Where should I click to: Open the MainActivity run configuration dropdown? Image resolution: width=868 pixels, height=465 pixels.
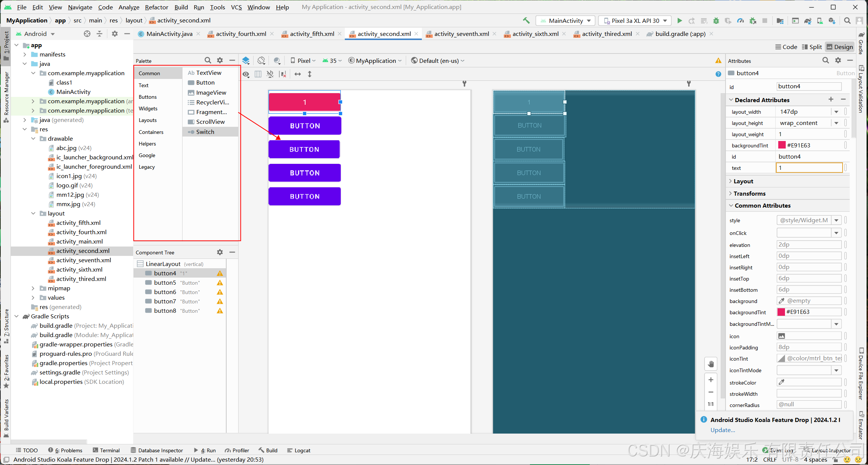coord(565,21)
